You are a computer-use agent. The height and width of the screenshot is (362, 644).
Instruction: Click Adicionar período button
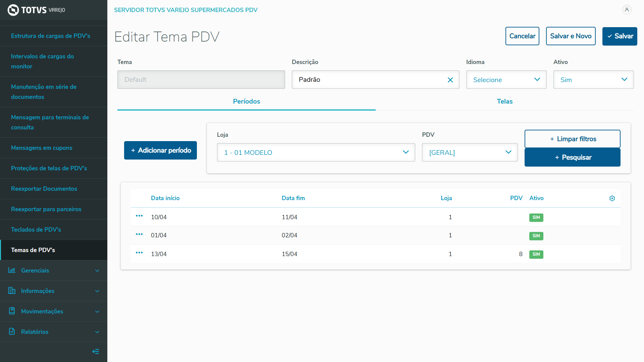click(160, 150)
